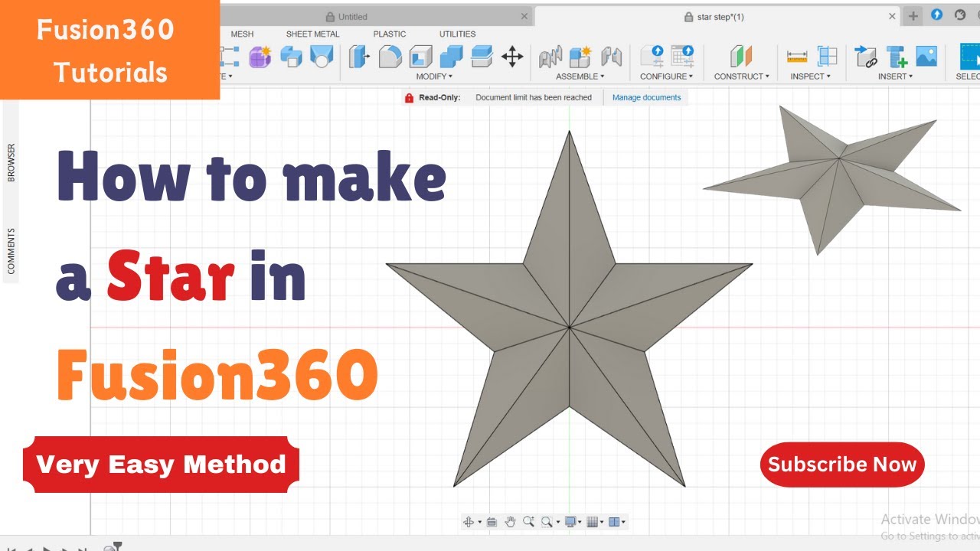
Task: Open the viewports dropdown arrow
Action: coord(624,523)
